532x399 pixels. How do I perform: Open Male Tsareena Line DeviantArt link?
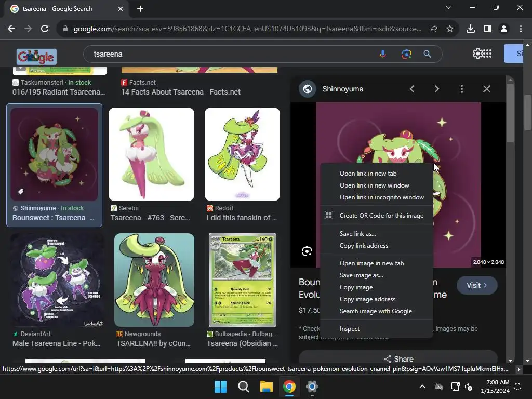(56, 343)
